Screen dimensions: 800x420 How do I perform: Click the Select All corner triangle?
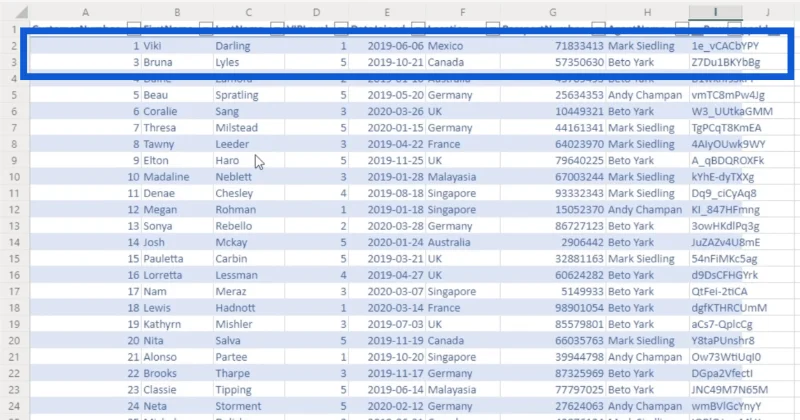point(20,12)
